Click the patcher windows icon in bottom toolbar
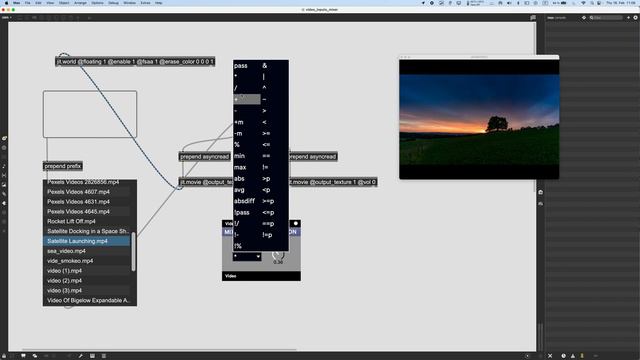The image size is (640, 360). point(35,356)
